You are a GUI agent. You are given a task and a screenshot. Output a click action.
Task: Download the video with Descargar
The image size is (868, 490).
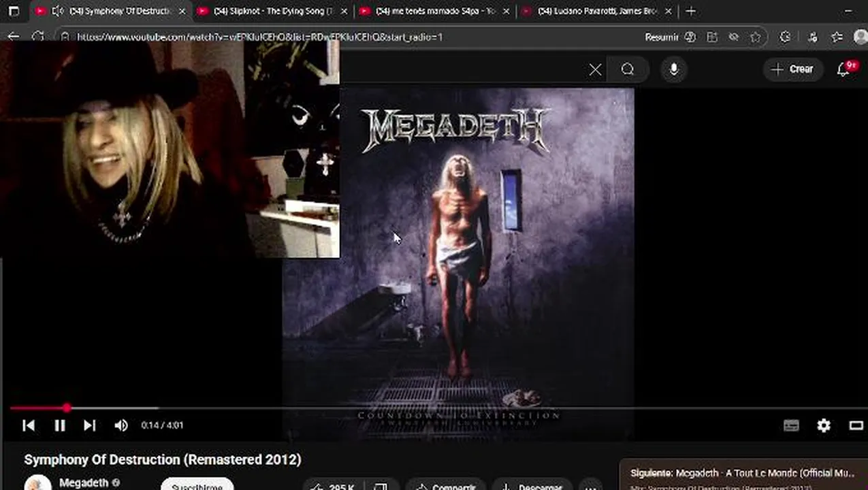(x=531, y=487)
